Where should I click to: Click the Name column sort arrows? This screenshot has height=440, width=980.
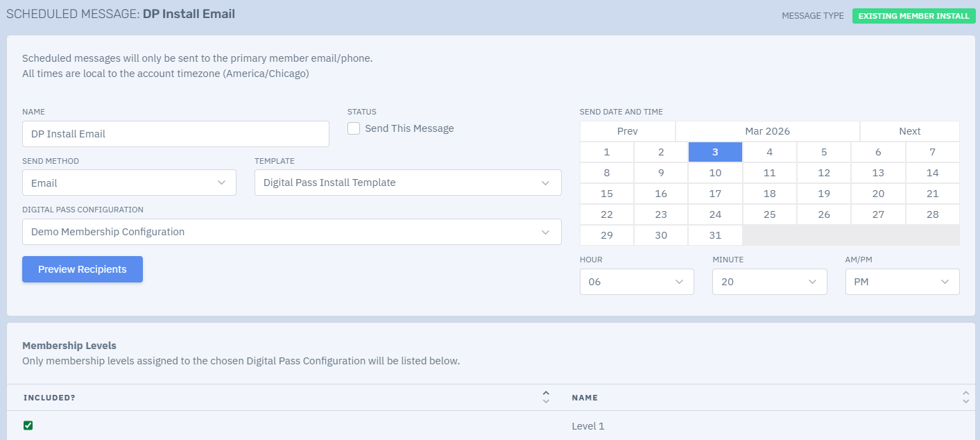tap(965, 397)
